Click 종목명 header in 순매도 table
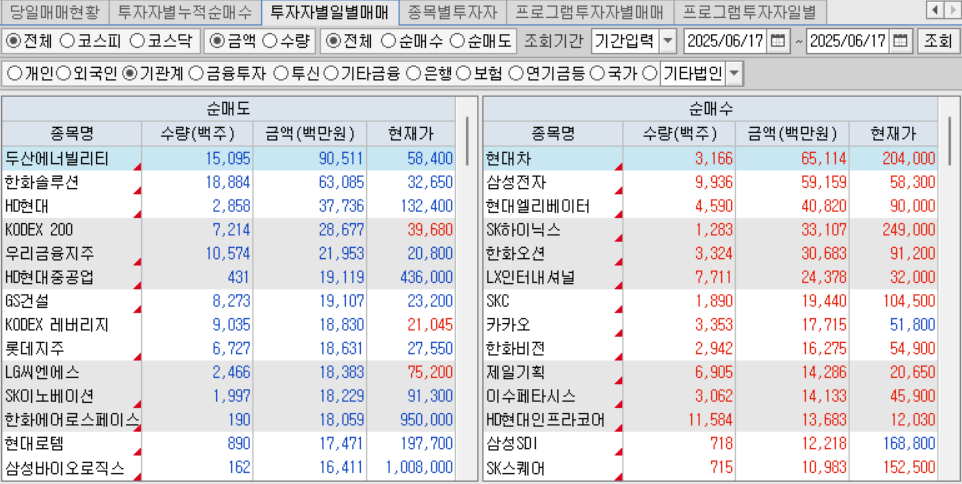This screenshot has width=962, height=484. 72,134
